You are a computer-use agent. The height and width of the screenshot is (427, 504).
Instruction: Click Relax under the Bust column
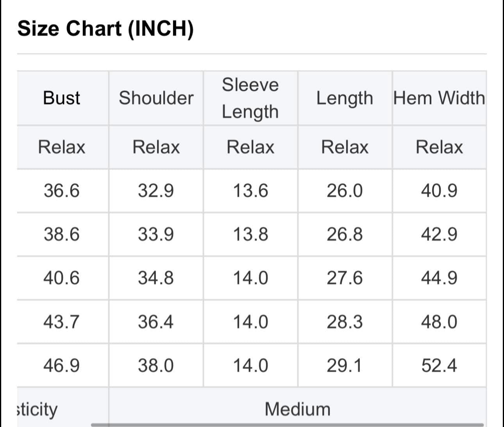point(61,147)
